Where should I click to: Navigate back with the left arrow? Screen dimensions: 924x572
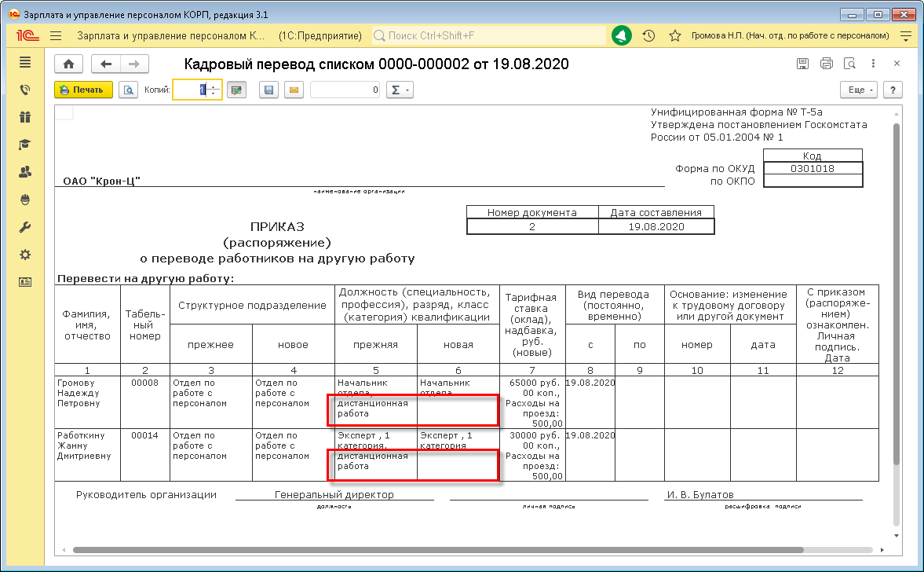point(106,64)
